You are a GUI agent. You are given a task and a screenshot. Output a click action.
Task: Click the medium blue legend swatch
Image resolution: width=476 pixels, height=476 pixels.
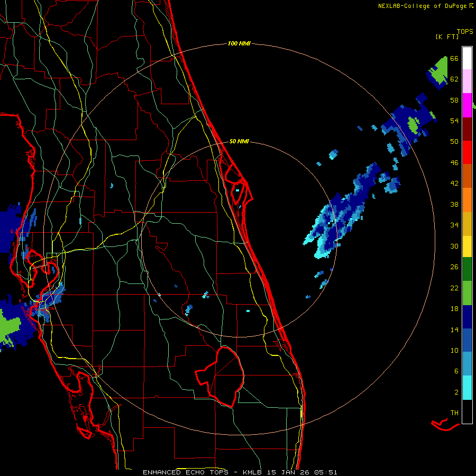tap(467, 340)
